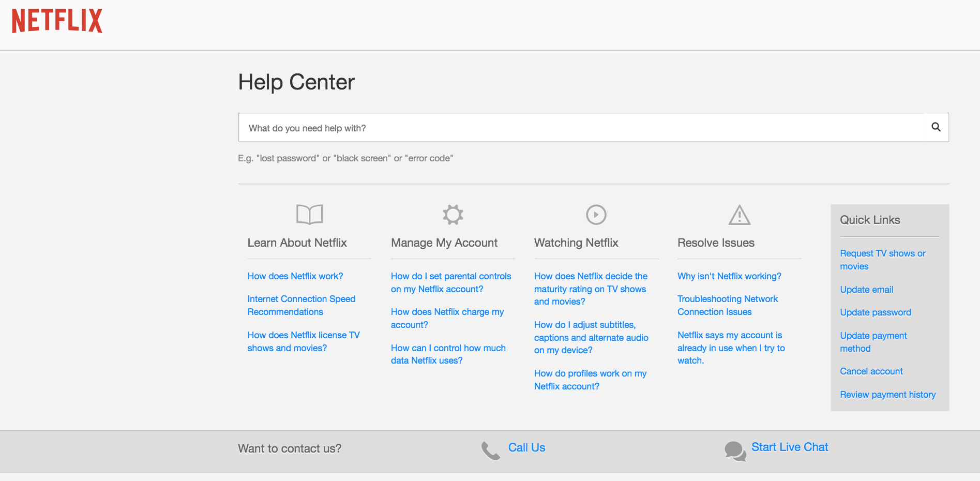Click the play circle Watching Netflix icon
The height and width of the screenshot is (481, 980).
click(596, 214)
